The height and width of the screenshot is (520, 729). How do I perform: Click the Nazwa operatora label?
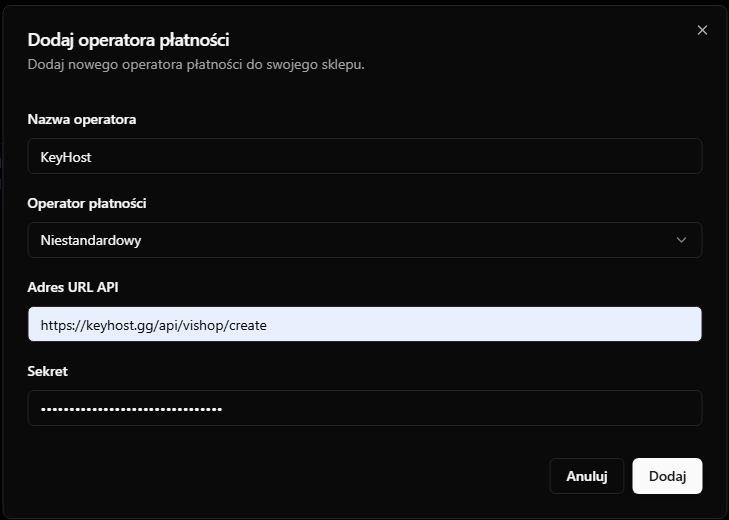(82, 119)
